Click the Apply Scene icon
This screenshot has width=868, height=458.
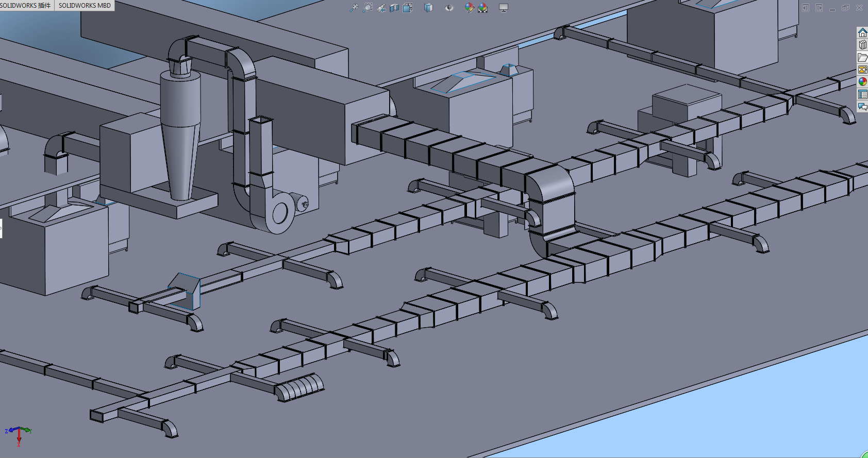coord(482,8)
